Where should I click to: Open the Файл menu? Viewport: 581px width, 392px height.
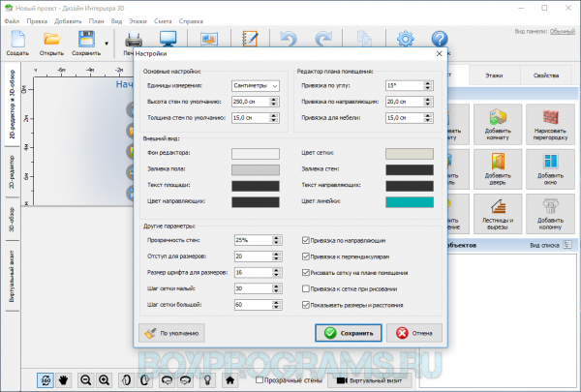(12, 21)
